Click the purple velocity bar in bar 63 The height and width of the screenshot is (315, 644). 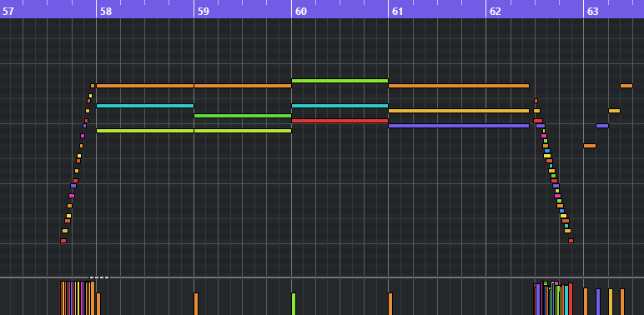(x=598, y=302)
